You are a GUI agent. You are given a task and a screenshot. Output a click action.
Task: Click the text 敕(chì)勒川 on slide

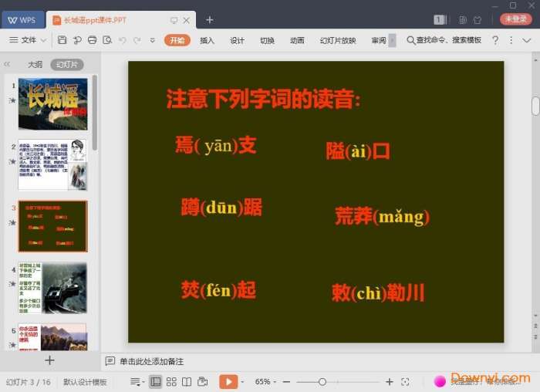378,292
